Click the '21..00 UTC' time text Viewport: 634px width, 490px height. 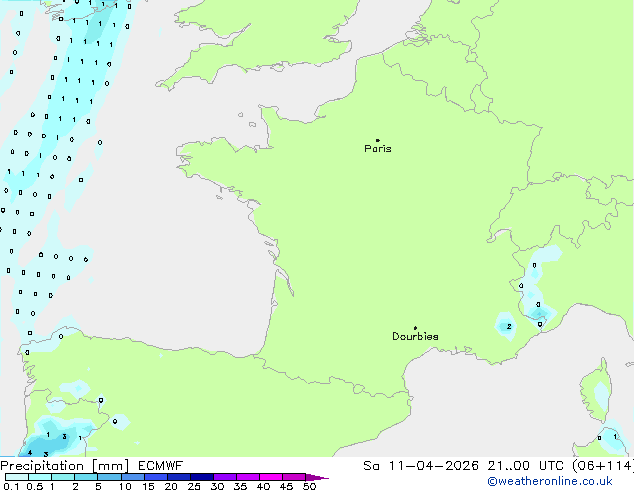click(x=526, y=466)
